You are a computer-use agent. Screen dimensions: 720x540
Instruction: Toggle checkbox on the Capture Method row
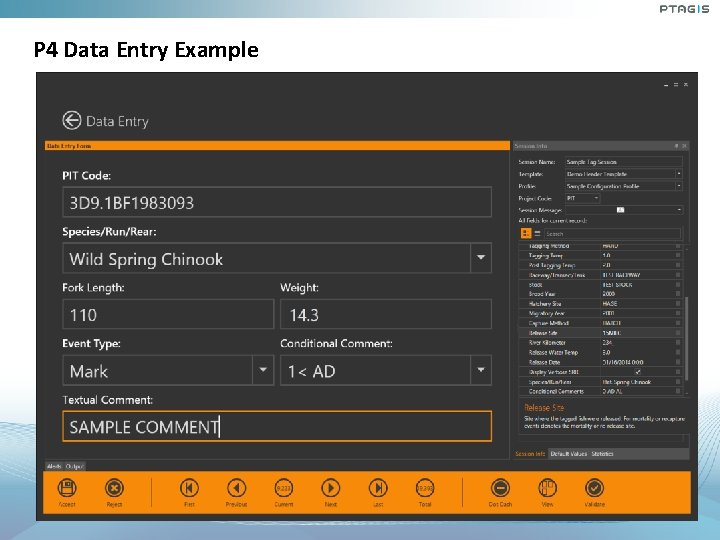point(678,323)
